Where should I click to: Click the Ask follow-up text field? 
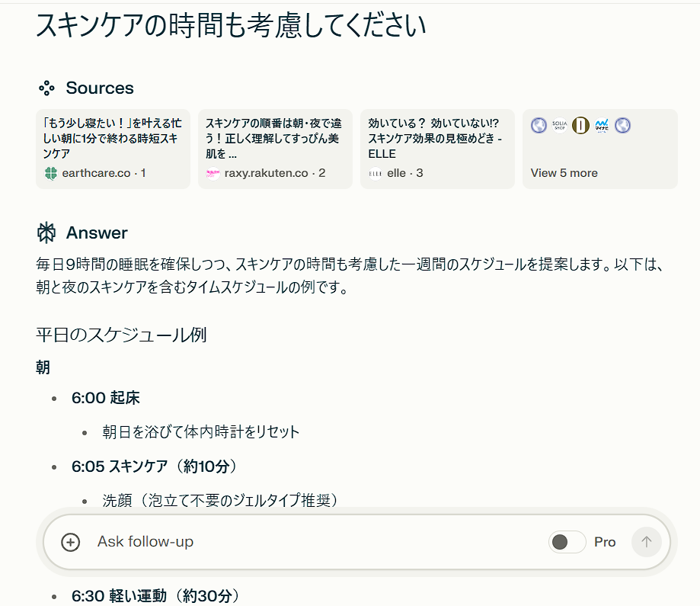(x=305, y=542)
